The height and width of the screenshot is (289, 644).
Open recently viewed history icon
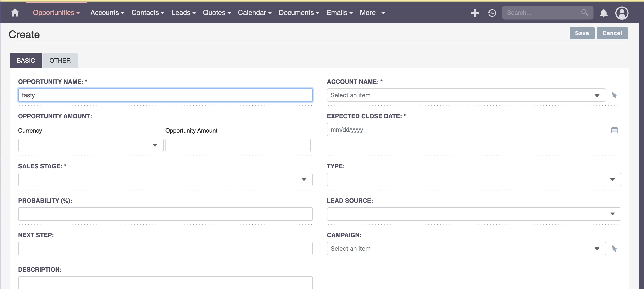(492, 13)
